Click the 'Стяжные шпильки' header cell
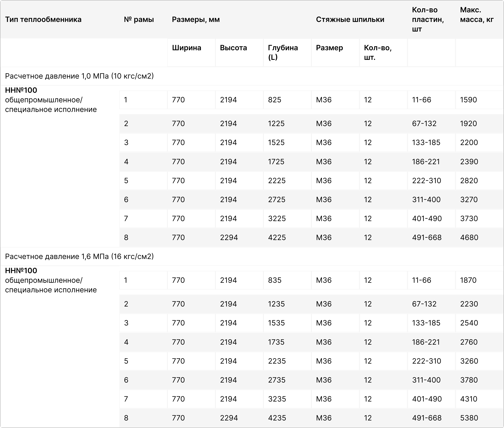Screen dimensions: 504x428 (x=350, y=19)
